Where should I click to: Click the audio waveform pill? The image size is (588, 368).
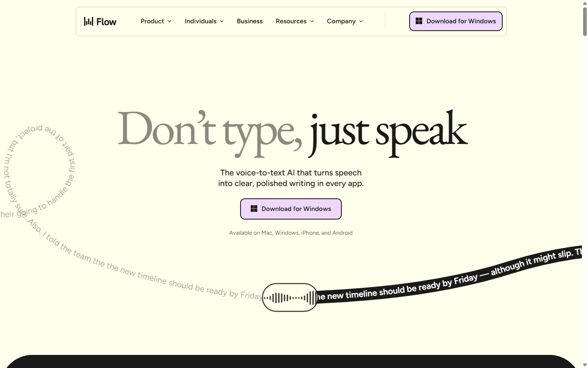290,298
